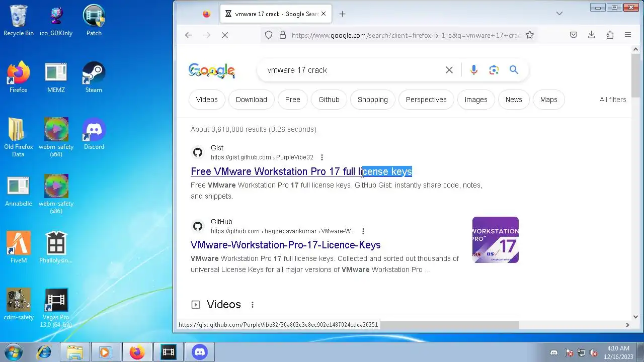Click the horizontal scrollbar right arrow

(627, 325)
